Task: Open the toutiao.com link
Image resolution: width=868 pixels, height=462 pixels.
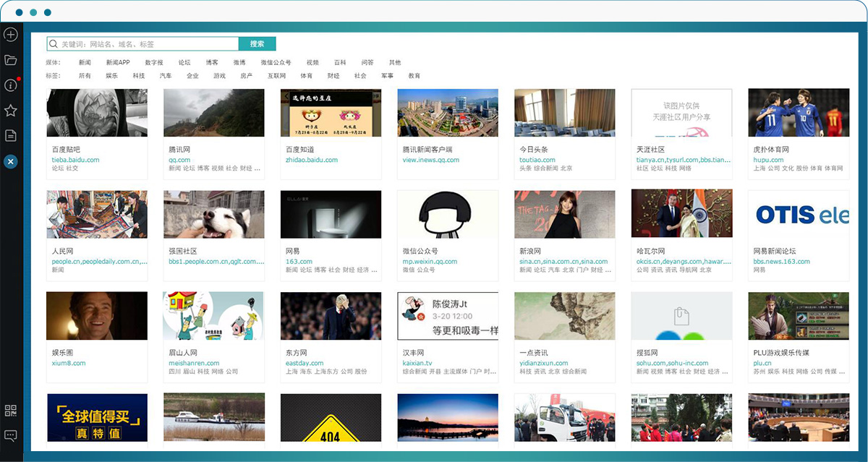Action: 537,160
